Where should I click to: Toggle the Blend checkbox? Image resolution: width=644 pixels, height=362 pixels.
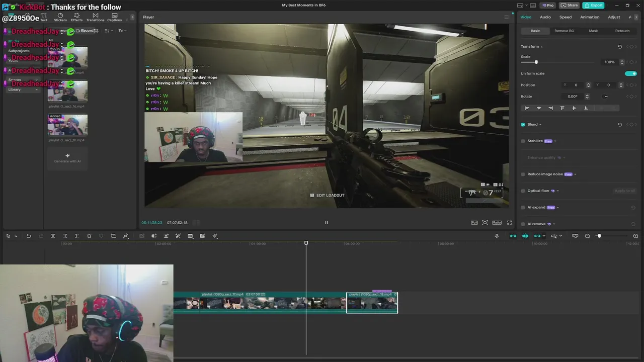tap(523, 125)
